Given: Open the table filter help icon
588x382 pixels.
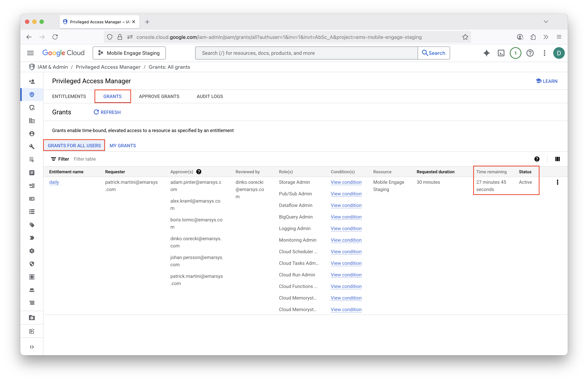Looking at the screenshot, I should 537,159.
